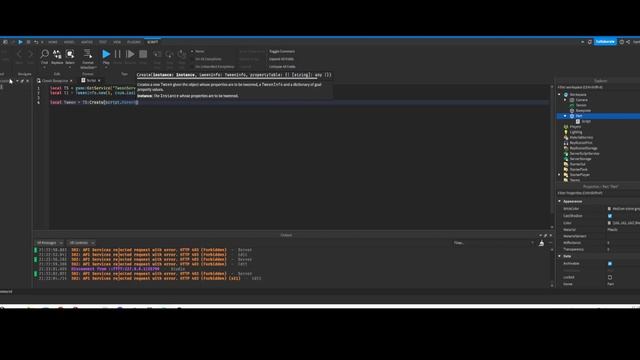
Task: Click the Color swatch in Properties
Action: (x=609, y=223)
